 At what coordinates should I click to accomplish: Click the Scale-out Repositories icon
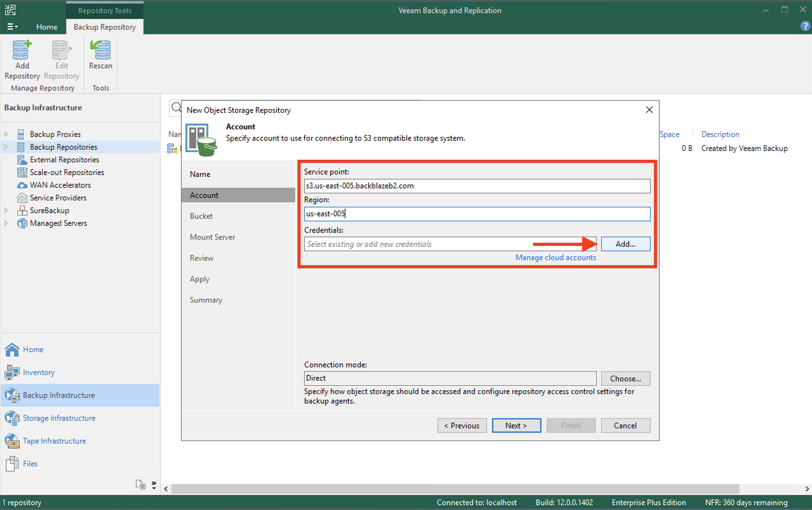tap(22, 172)
